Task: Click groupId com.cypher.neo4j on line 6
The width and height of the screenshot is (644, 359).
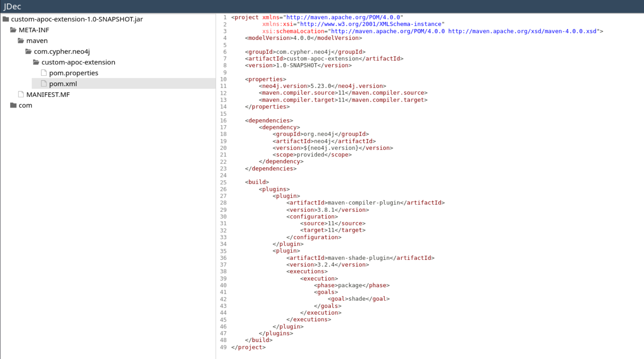Action: (x=305, y=52)
